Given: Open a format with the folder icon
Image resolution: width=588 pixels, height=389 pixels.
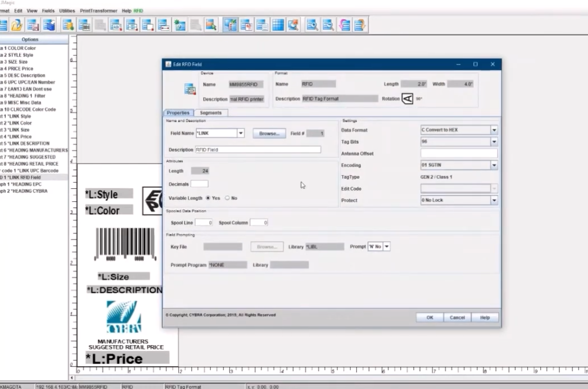Looking at the screenshot, I should click(x=17, y=25).
